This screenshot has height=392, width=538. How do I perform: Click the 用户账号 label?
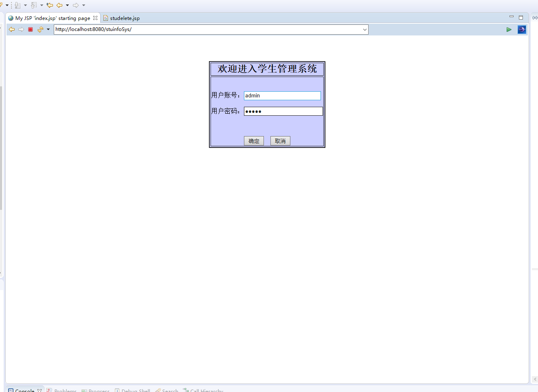(x=226, y=95)
